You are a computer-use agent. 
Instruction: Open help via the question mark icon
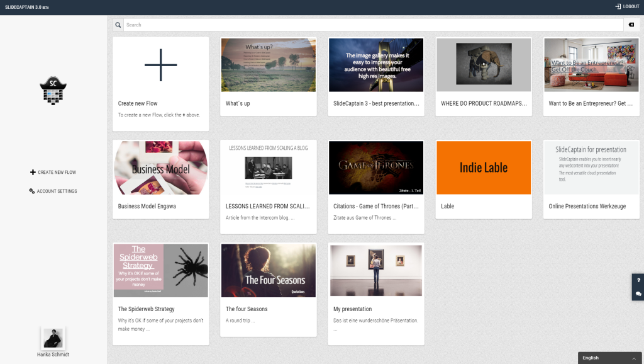tap(638, 280)
